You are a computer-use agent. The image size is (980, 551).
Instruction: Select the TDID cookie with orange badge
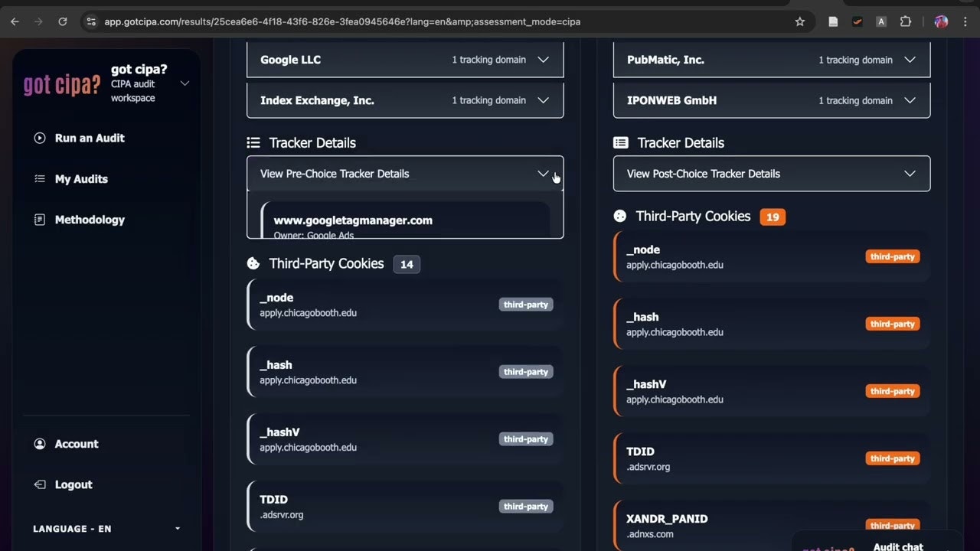pyautogui.click(x=772, y=458)
